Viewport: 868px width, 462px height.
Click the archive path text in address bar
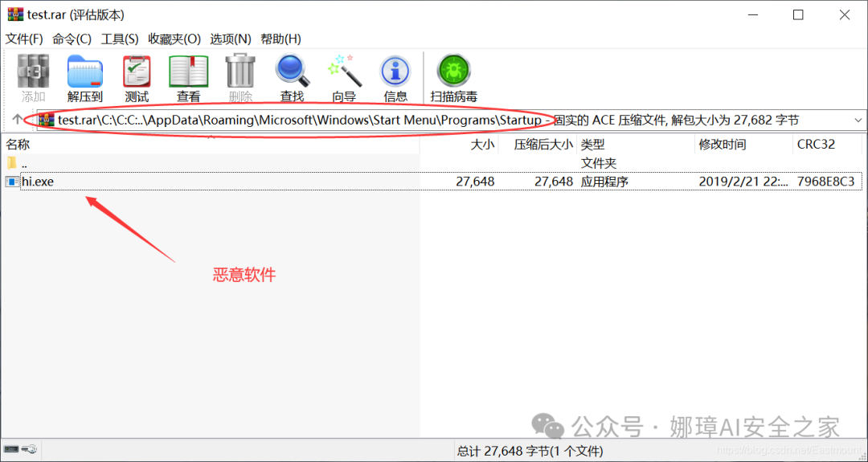click(300, 120)
